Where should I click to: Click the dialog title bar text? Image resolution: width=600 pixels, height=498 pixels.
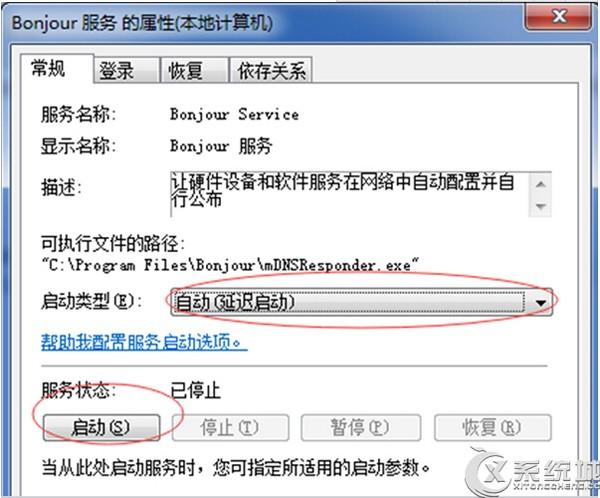click(x=142, y=23)
